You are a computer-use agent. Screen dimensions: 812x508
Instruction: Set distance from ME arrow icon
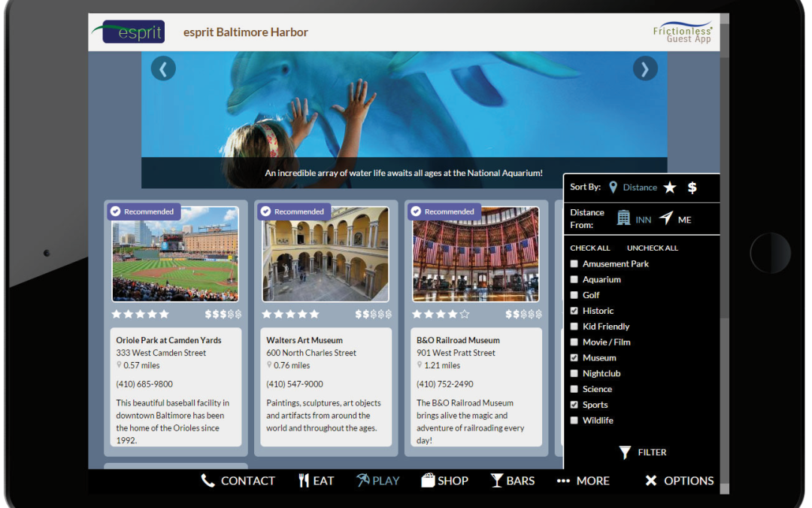tap(666, 218)
